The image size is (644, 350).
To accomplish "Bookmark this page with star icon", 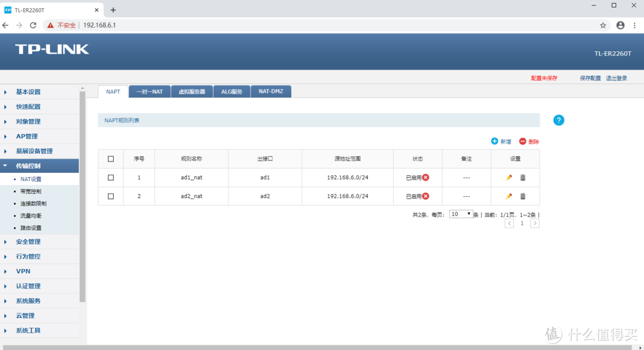I will point(603,25).
